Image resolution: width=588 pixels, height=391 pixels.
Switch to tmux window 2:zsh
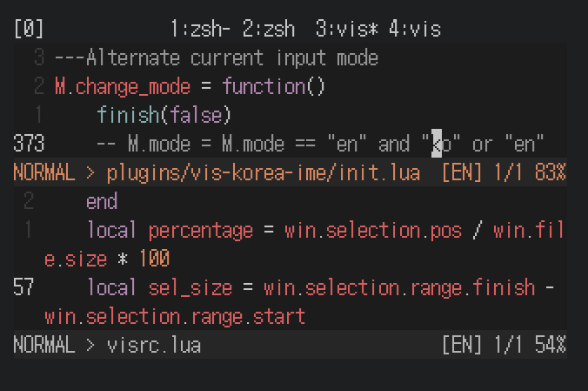[269, 29]
